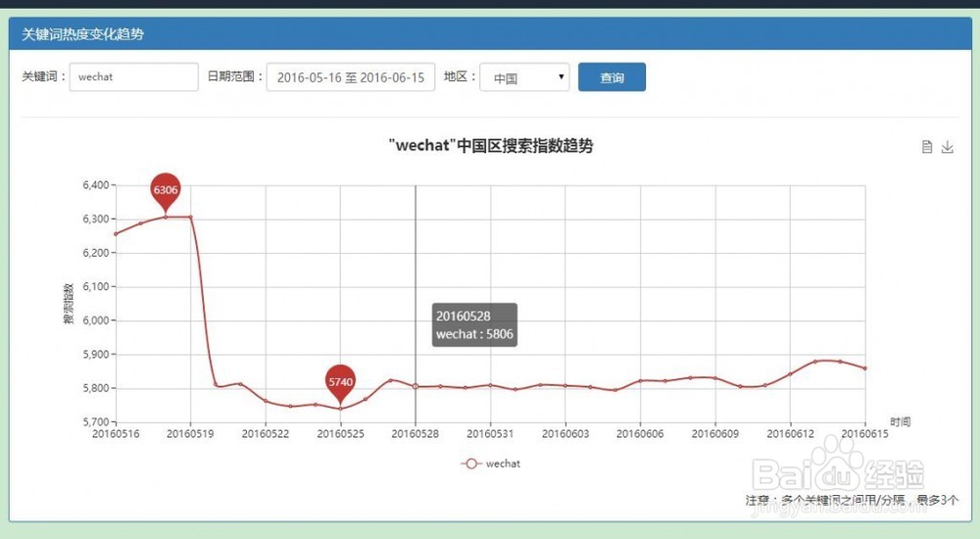Click the first data point on 20160516
980x539 pixels.
coord(116,234)
